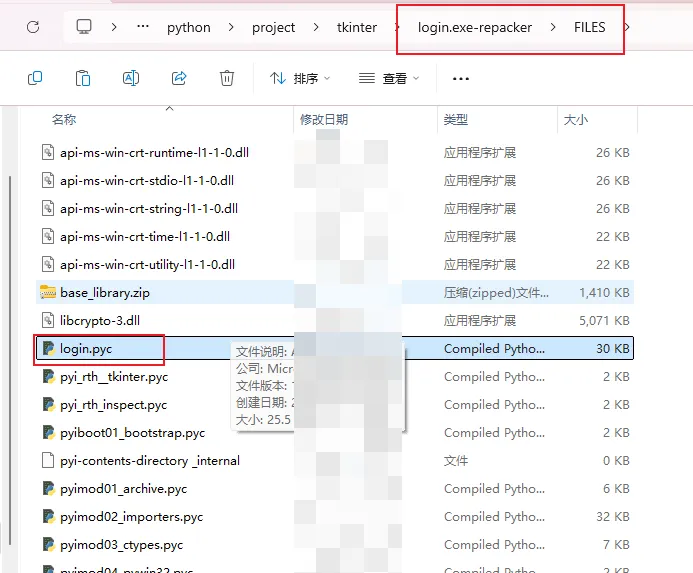Click the 32 KB size cell
Image resolution: width=693 pixels, height=573 pixels.
pos(613,516)
